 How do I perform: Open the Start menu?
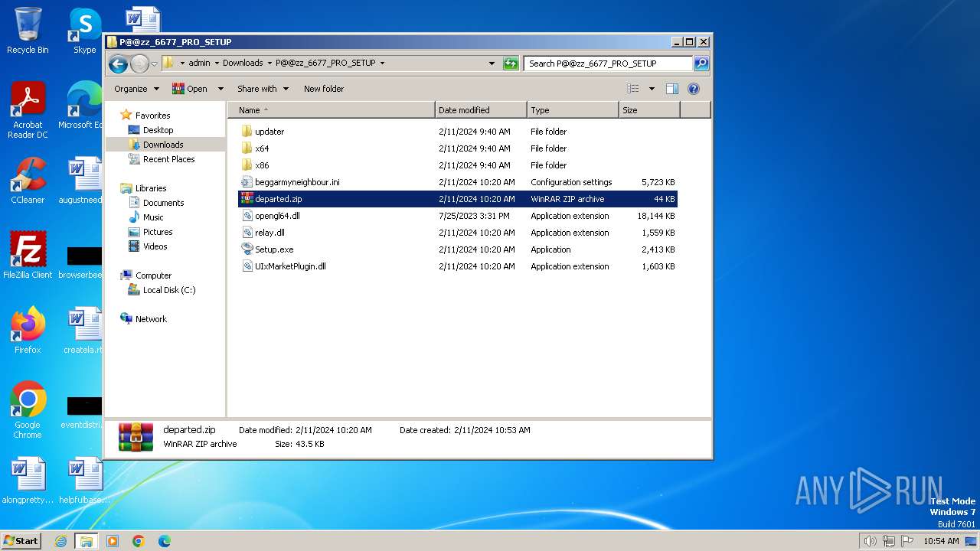click(21, 540)
